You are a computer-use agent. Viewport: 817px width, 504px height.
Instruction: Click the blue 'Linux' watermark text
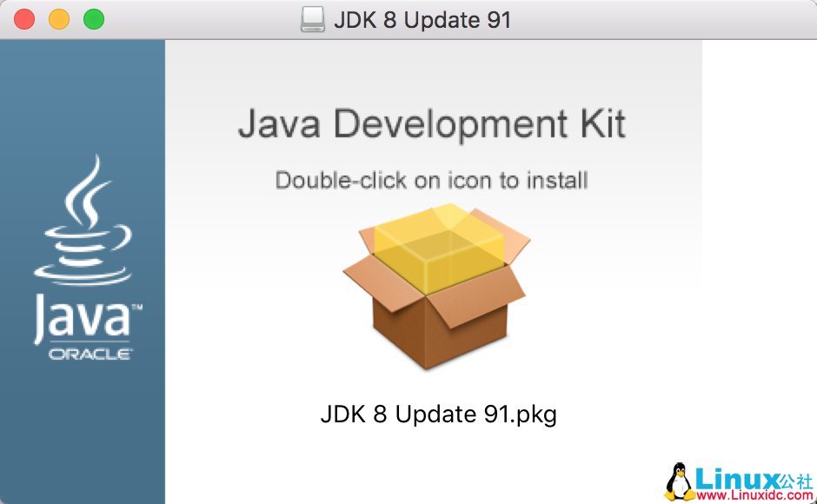click(737, 478)
